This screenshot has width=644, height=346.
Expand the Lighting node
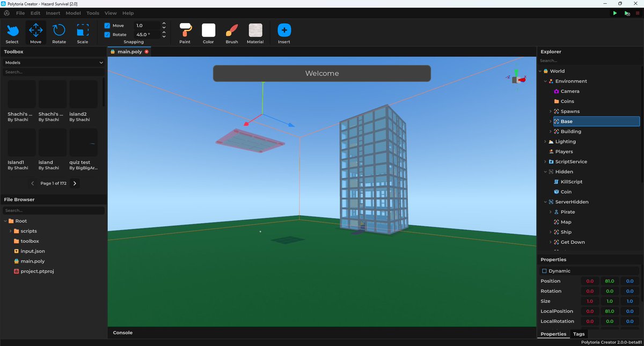click(545, 142)
